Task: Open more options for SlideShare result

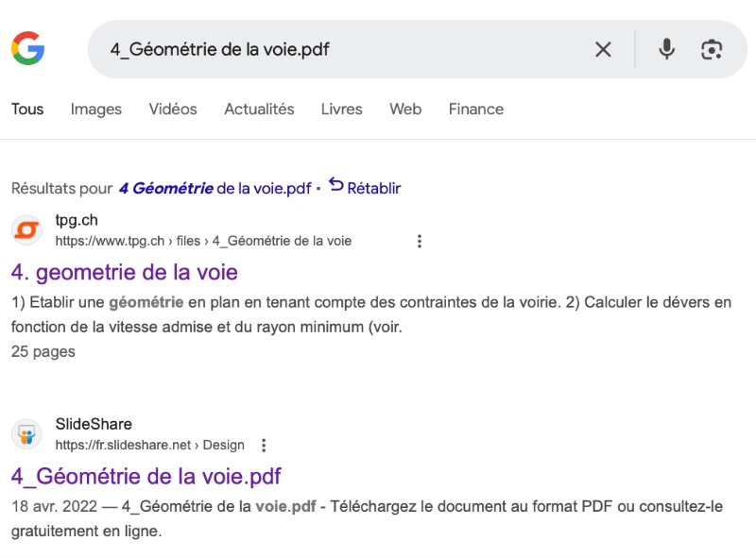Action: point(264,445)
